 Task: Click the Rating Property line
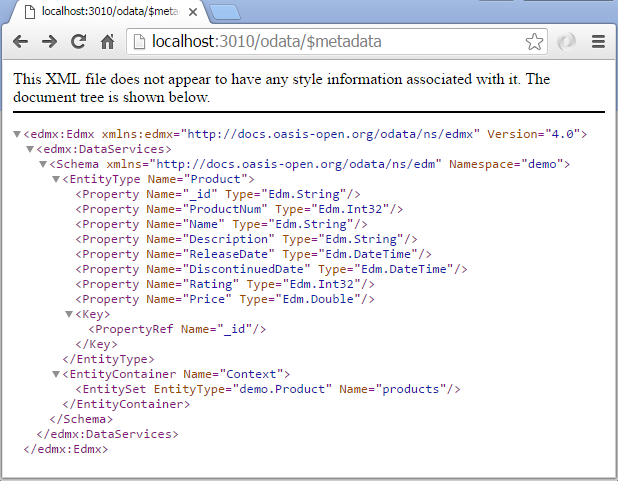(x=225, y=284)
